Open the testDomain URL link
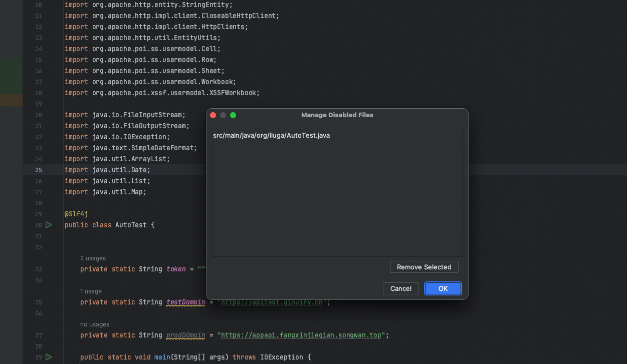Image resolution: width=627 pixels, height=364 pixels. pyautogui.click(x=272, y=302)
